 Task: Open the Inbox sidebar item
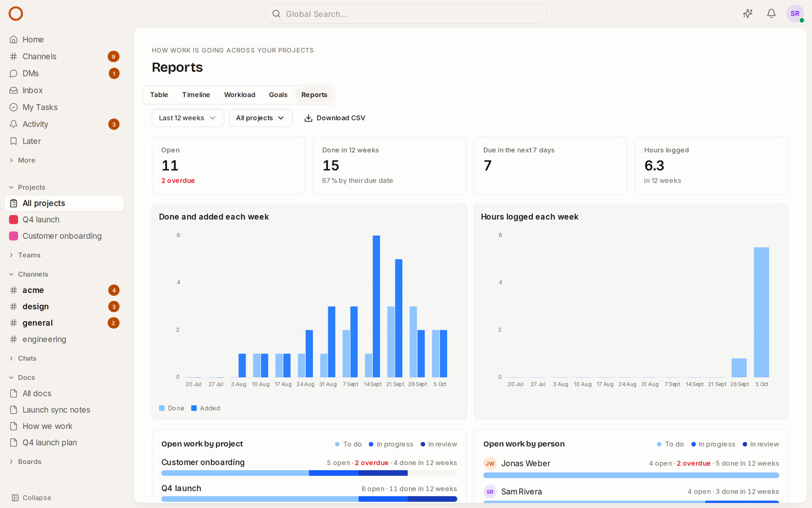point(64,90)
